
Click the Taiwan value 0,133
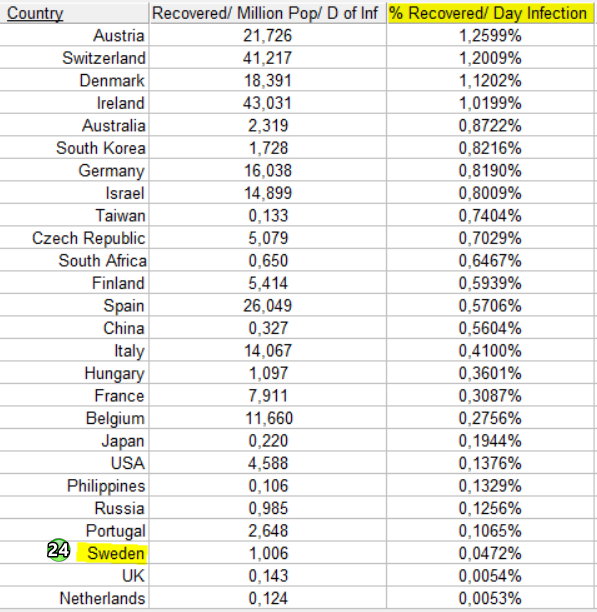268,216
